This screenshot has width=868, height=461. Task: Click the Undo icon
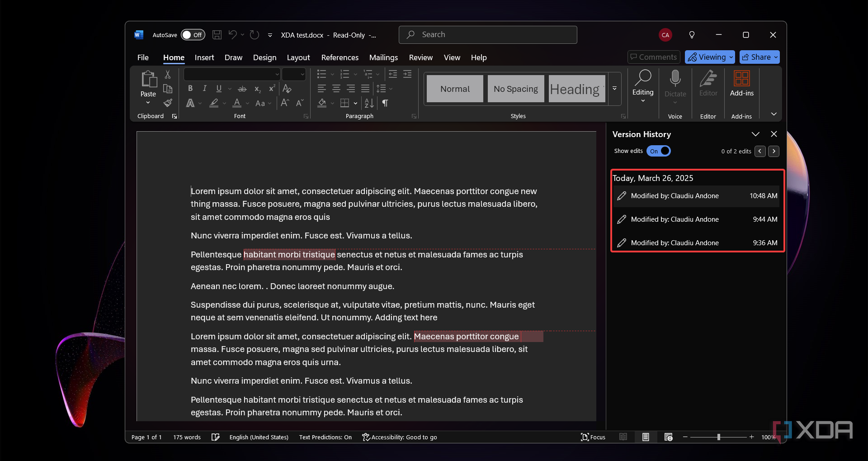click(232, 35)
